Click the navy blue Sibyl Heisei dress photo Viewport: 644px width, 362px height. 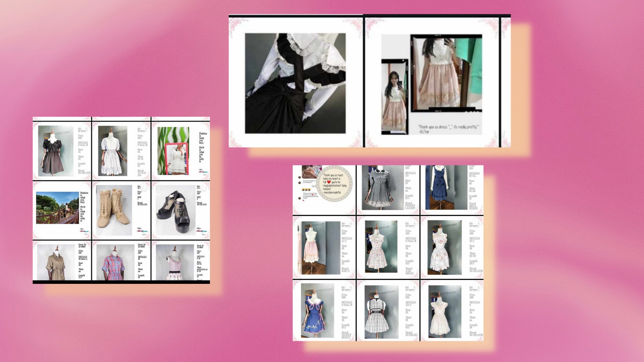click(x=446, y=188)
